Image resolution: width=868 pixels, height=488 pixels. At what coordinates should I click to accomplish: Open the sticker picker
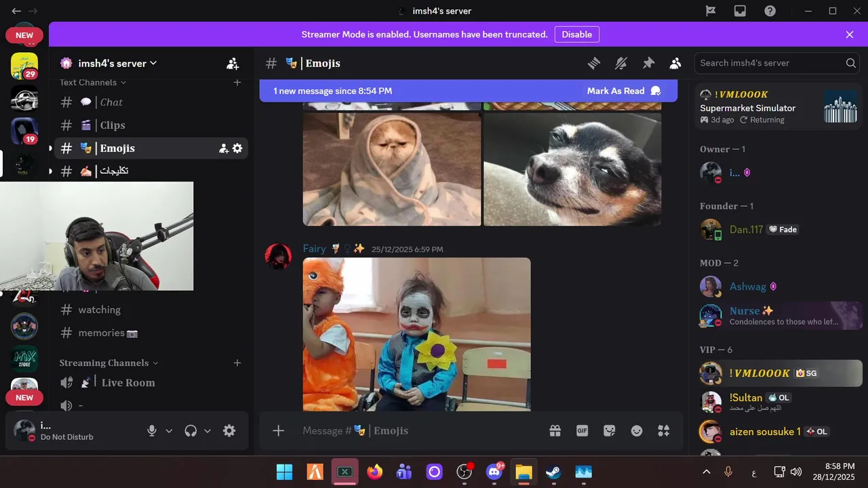609,431
